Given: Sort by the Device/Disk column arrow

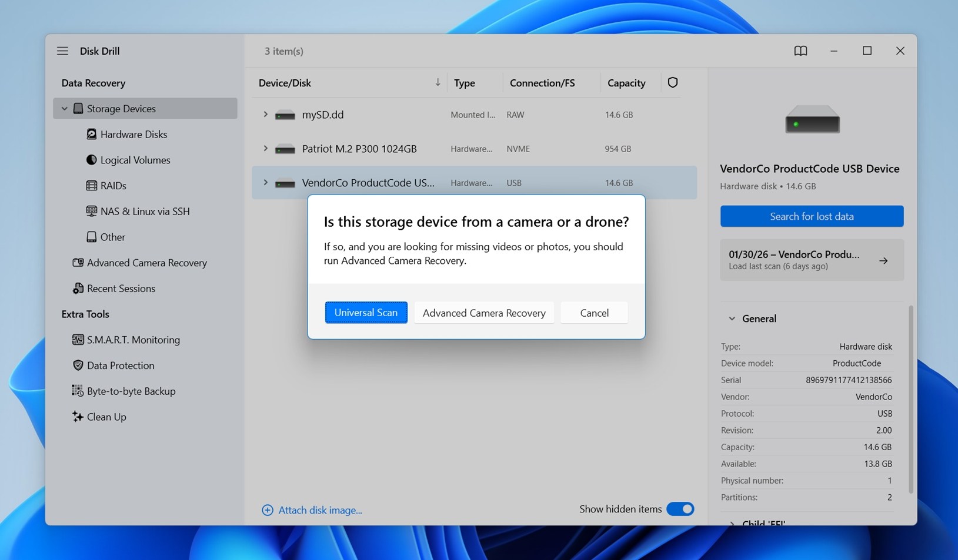Looking at the screenshot, I should point(437,82).
